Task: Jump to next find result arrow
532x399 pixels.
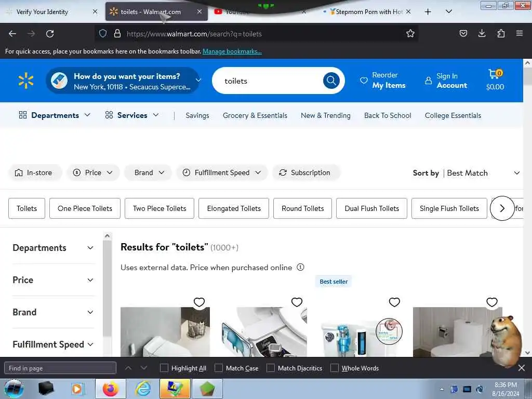Action: [144, 368]
